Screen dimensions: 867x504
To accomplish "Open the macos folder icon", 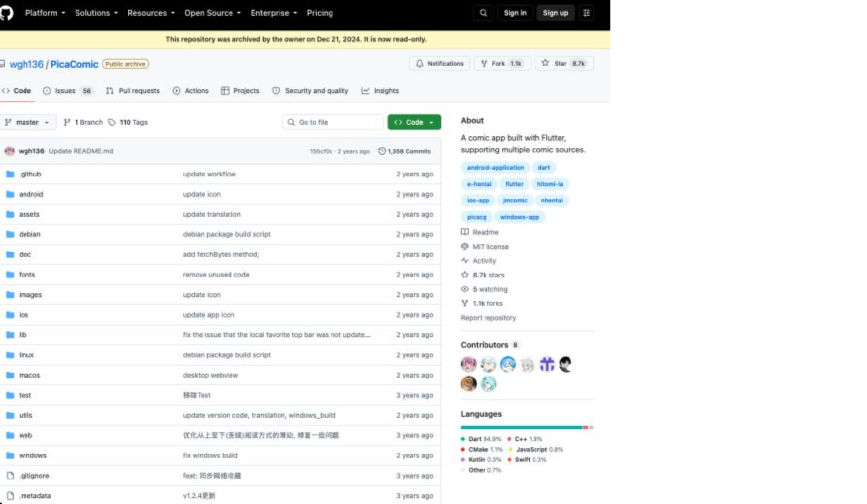I will [10, 375].
